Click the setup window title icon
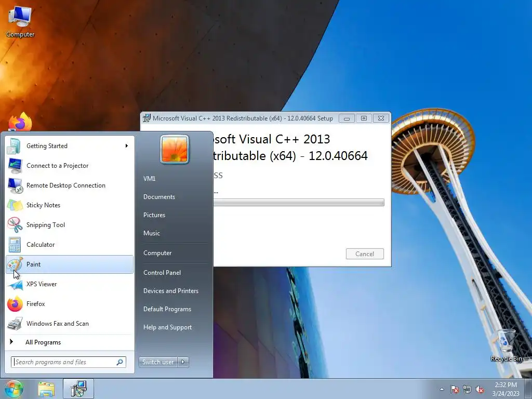Screen dimensions: 532x399 point(147,118)
